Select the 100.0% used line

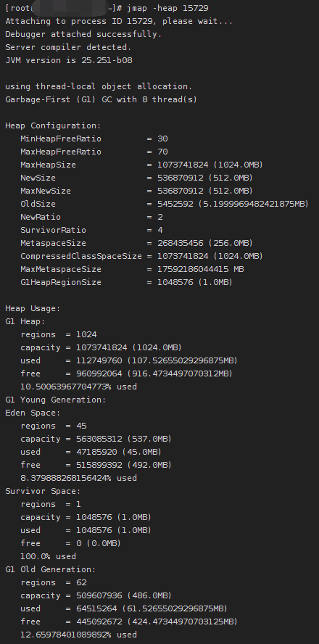click(x=49, y=556)
